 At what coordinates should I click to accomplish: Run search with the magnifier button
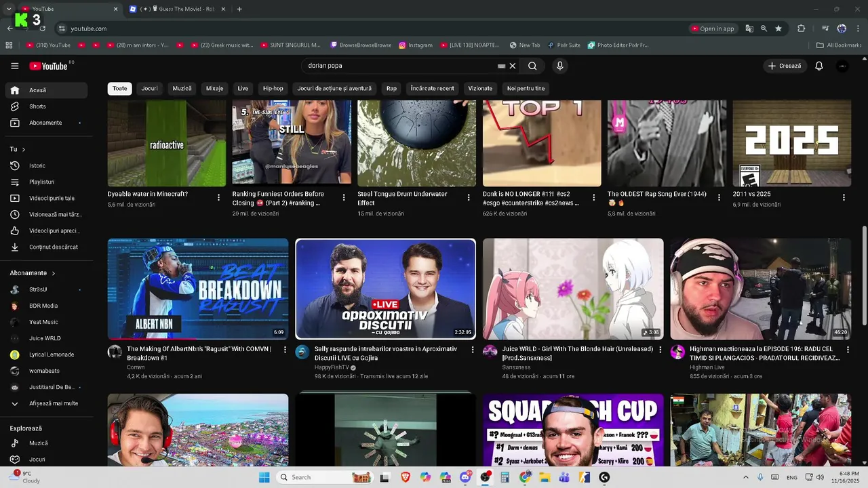(532, 66)
